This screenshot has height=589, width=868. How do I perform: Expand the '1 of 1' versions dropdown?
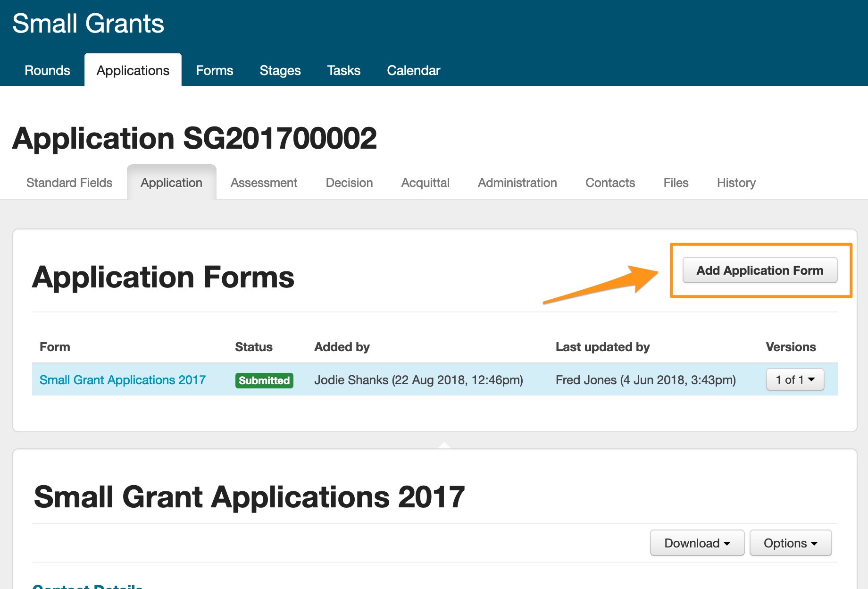(795, 380)
